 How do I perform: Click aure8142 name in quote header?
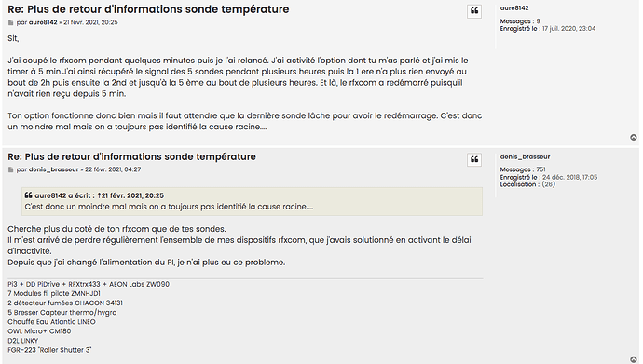(50, 195)
